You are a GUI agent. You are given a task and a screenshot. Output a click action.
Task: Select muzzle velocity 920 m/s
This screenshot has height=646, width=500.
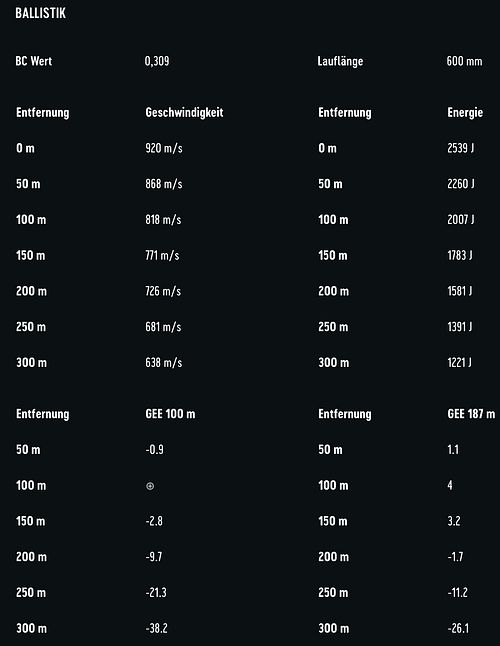coord(164,148)
